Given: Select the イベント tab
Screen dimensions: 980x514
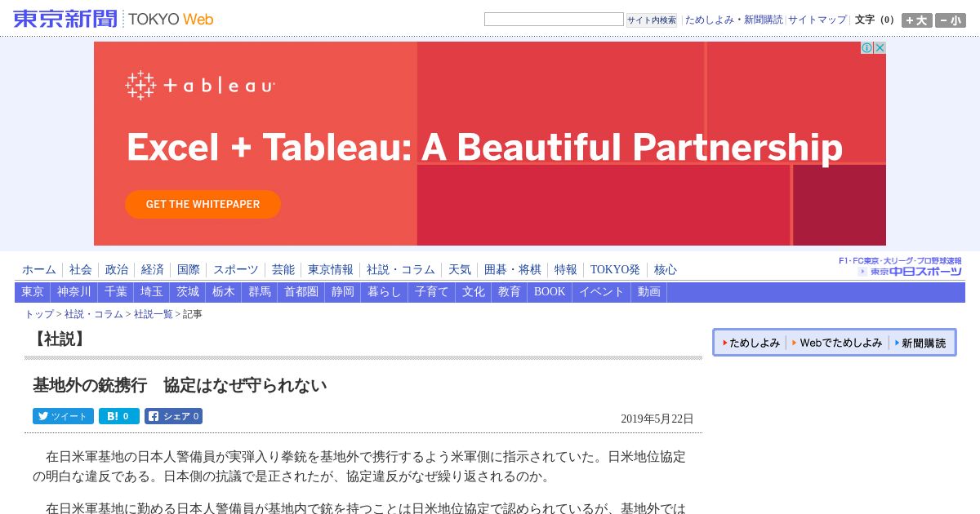Looking at the screenshot, I should [602, 292].
